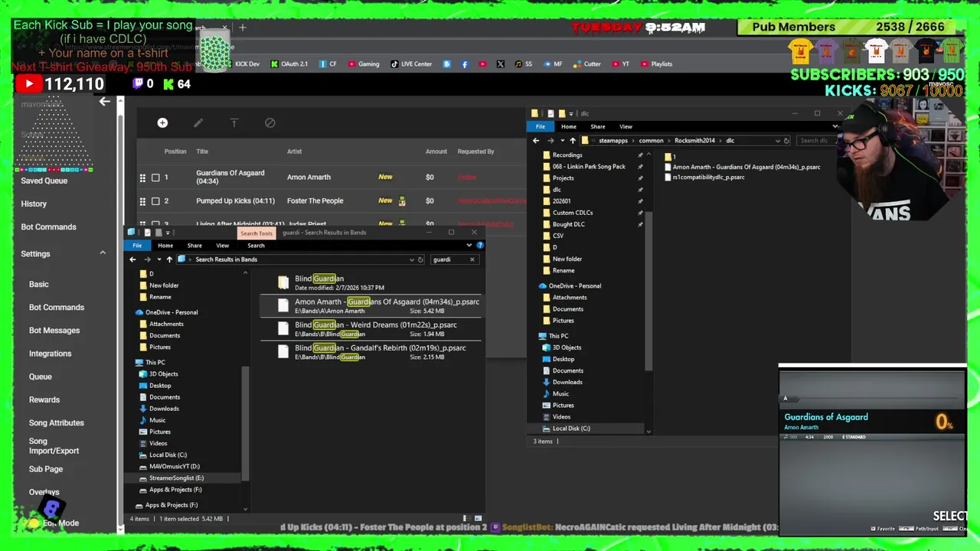Click the pencil edit icon in queue toolbar
The width and height of the screenshot is (980, 551).
[x=198, y=122]
